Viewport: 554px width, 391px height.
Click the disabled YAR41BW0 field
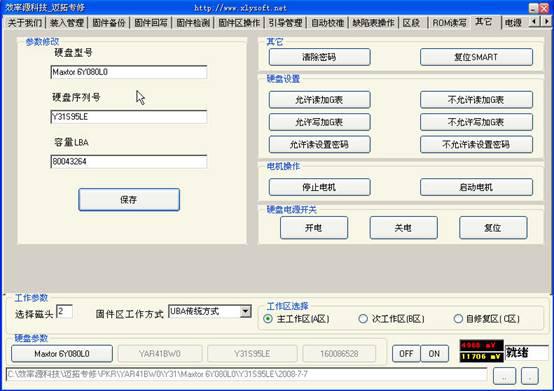[x=160, y=354]
